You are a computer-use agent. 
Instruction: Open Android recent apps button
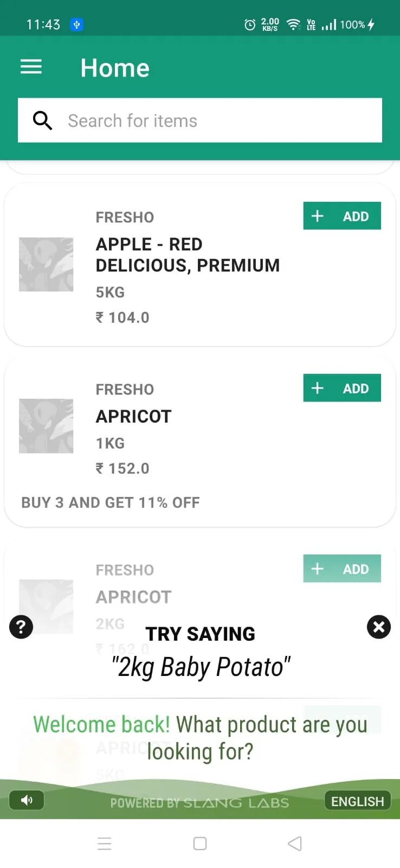click(105, 844)
